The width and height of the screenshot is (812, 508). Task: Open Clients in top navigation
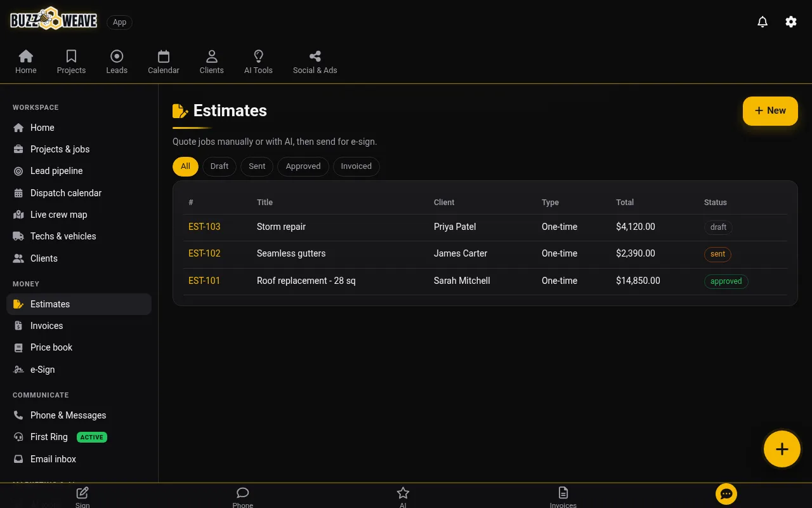211,62
